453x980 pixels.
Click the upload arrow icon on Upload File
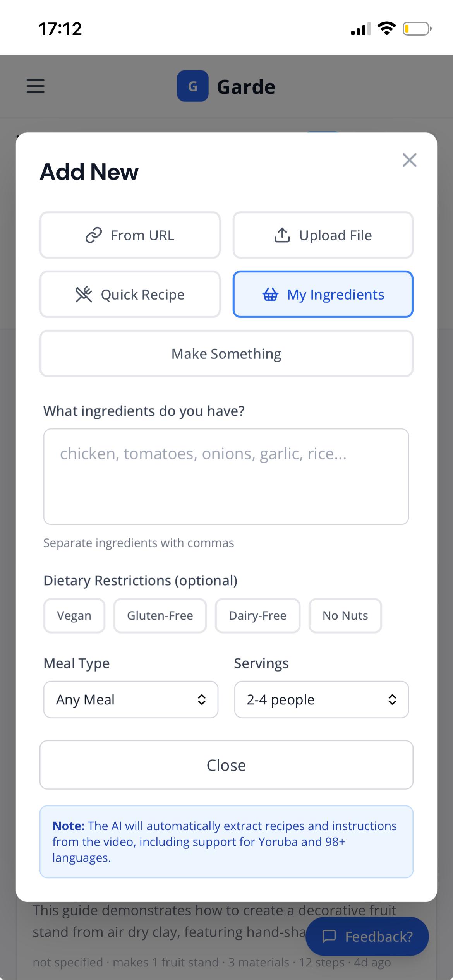tap(282, 234)
